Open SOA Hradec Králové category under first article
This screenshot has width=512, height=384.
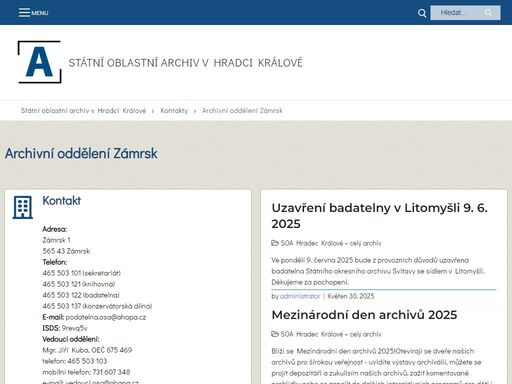pyautogui.click(x=331, y=243)
